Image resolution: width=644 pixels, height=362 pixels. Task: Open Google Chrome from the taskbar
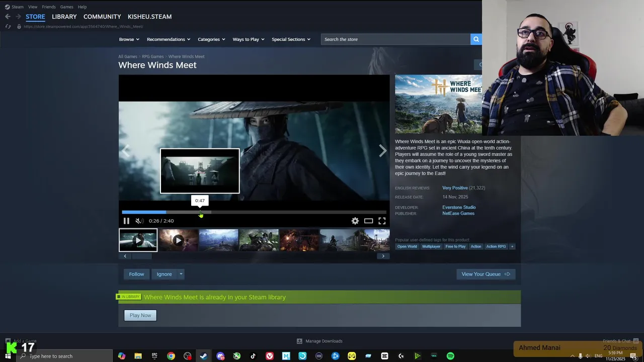coord(171,356)
